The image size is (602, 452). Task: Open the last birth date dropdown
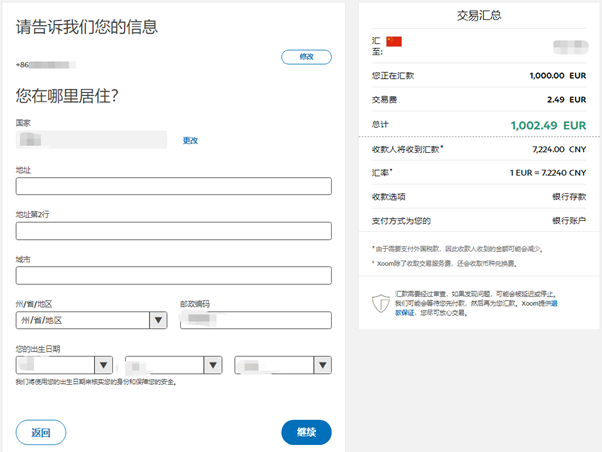click(x=282, y=366)
